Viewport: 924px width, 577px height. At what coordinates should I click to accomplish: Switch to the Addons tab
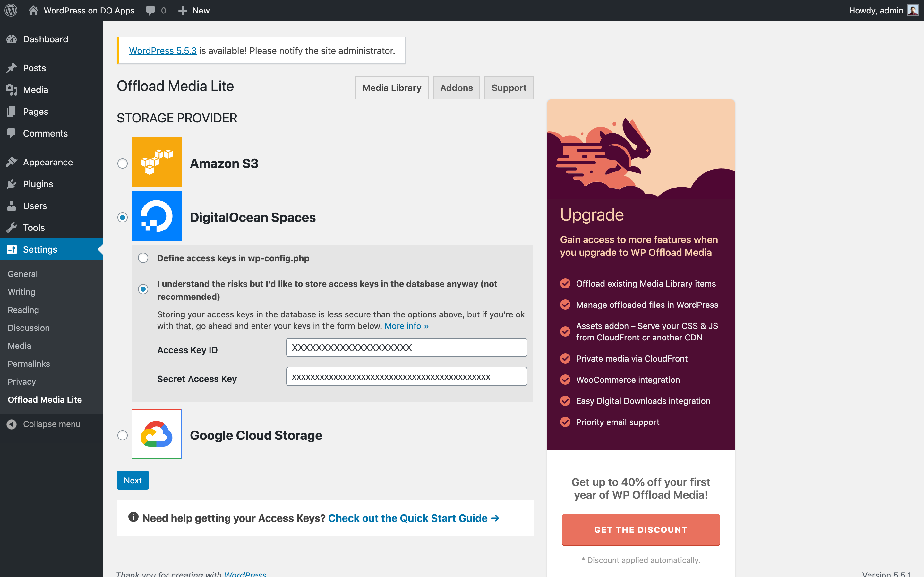(x=456, y=88)
